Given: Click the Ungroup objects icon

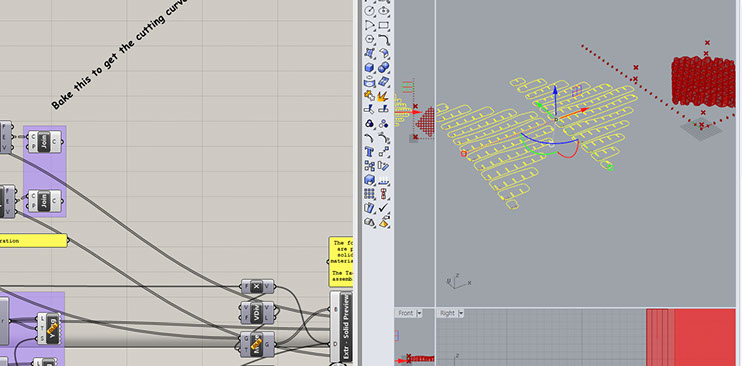Looking at the screenshot, I should coord(384,124).
